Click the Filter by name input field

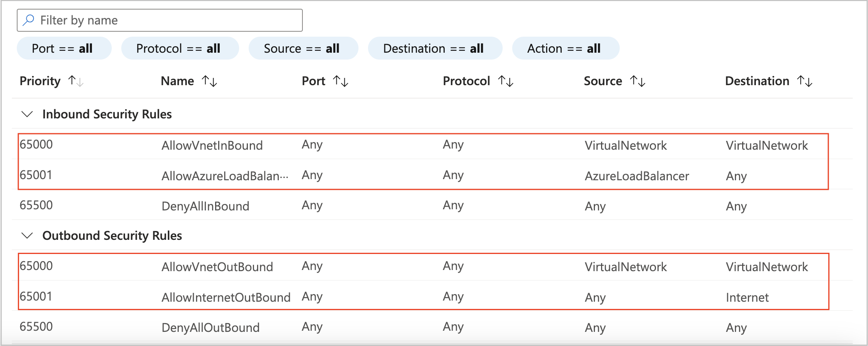point(160,19)
